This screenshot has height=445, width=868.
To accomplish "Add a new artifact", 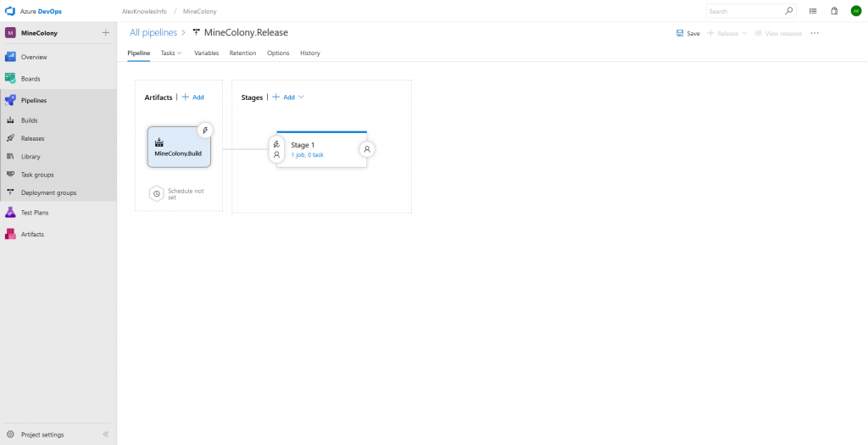I will coord(192,97).
